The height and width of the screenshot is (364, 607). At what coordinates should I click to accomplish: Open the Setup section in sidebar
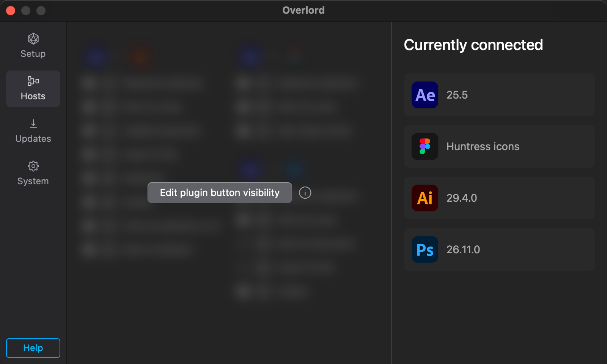coord(33,46)
